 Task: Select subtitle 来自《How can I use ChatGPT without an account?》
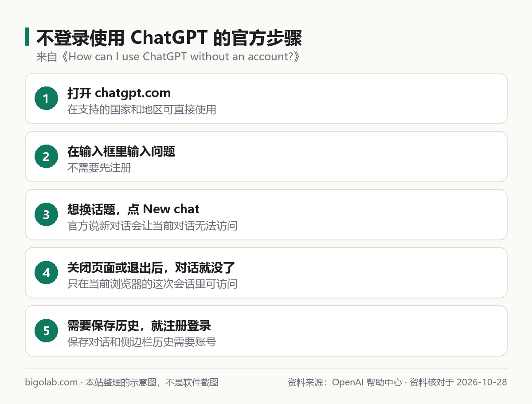168,57
